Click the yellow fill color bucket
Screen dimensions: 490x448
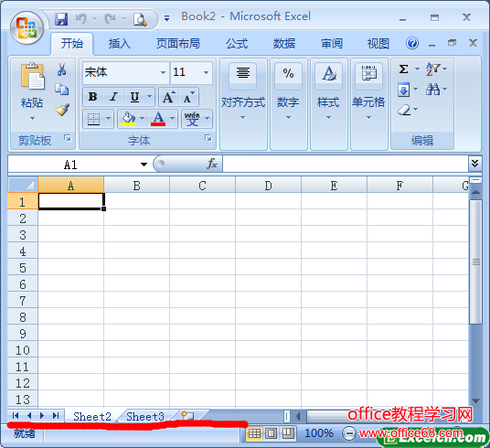(128, 119)
